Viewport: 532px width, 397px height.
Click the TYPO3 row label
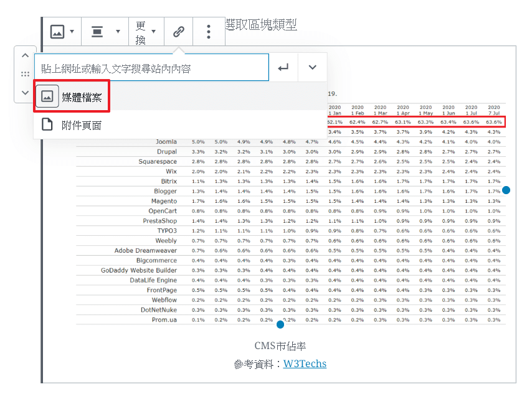tap(167, 230)
